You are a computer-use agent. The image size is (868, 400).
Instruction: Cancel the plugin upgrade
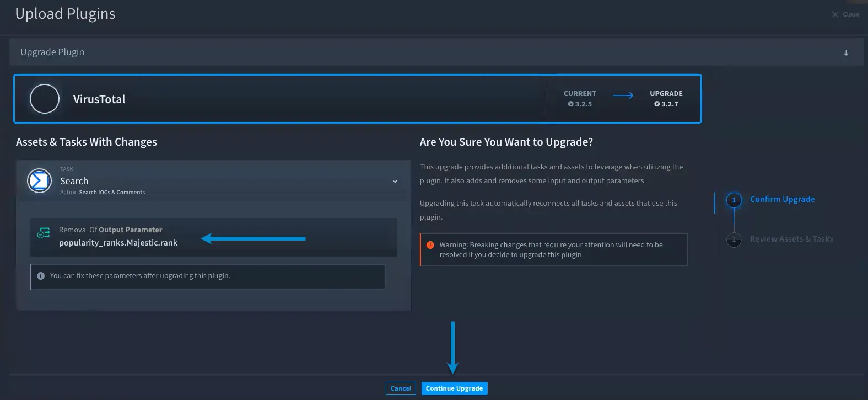coord(401,388)
